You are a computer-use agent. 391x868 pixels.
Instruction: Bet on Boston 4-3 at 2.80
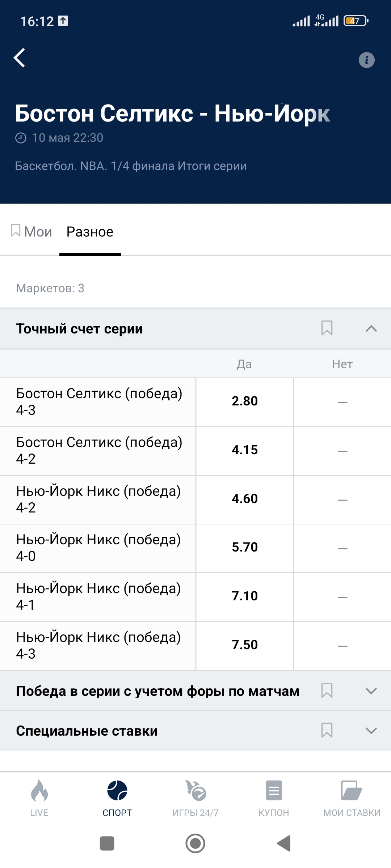tap(245, 401)
